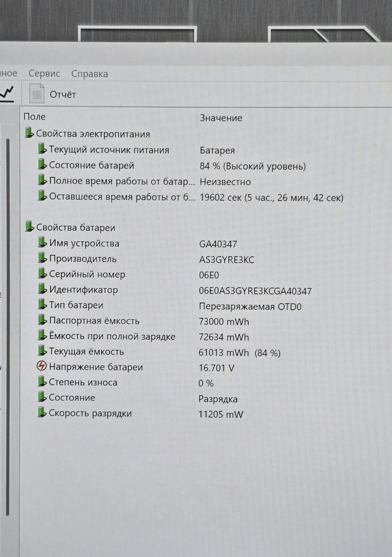Click the value 61013 mWh (84 %)
The width and height of the screenshot is (392, 557).
coord(240,353)
